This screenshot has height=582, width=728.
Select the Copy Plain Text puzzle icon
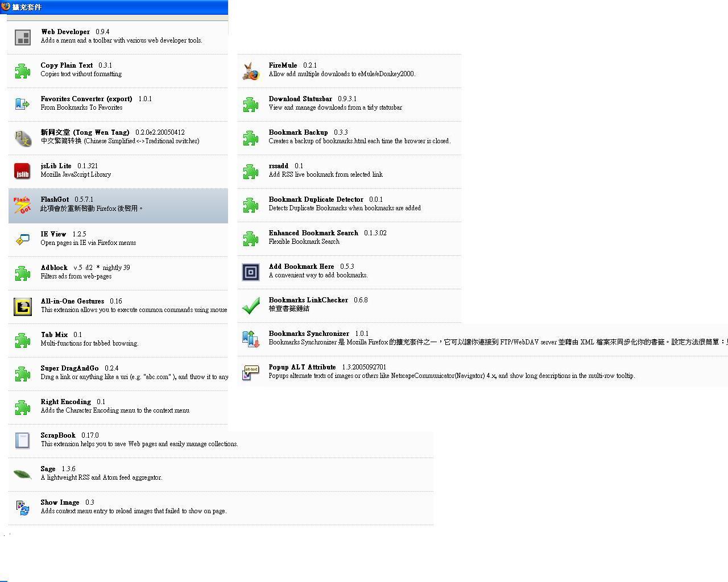click(x=23, y=70)
